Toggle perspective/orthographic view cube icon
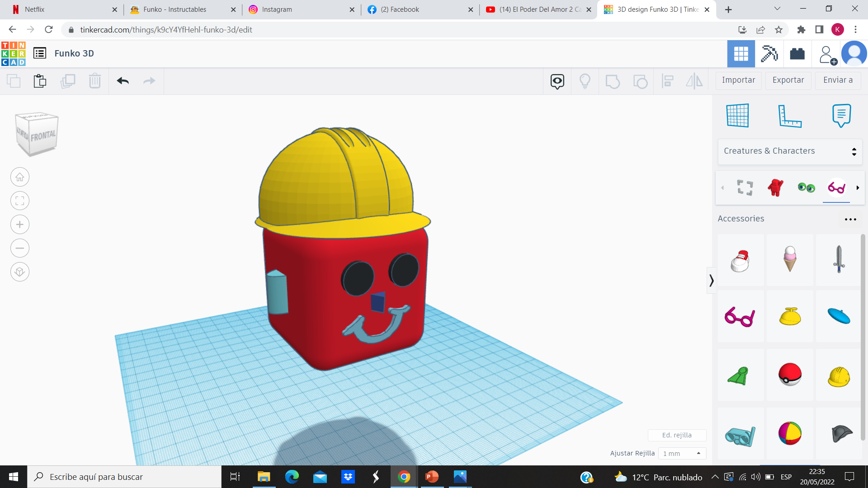Image resolution: width=868 pixels, height=488 pixels. tap(20, 272)
